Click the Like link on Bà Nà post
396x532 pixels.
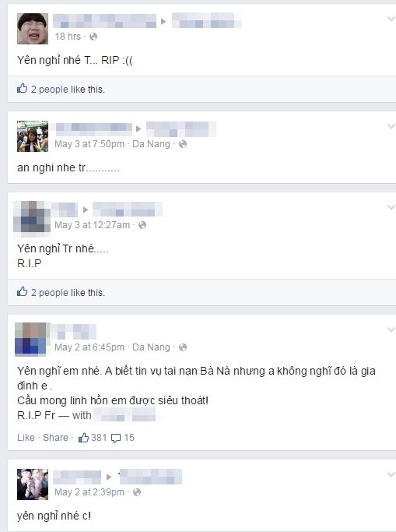pos(26,438)
